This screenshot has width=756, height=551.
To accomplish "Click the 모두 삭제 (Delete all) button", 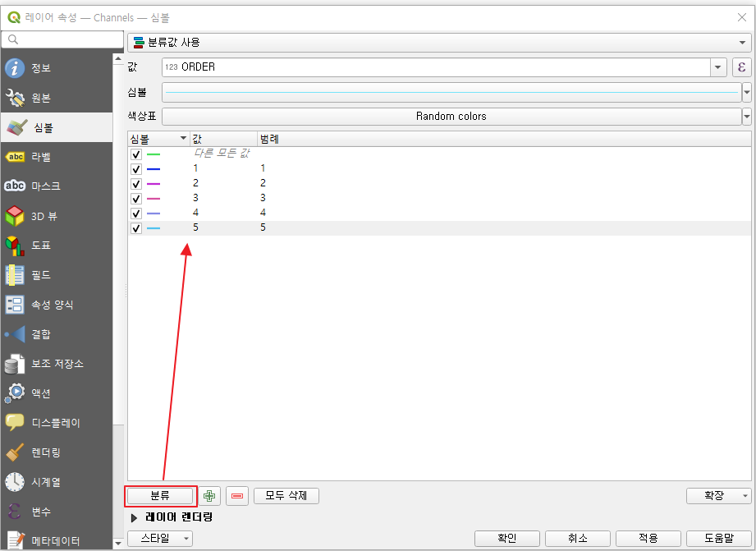I will click(x=286, y=495).
